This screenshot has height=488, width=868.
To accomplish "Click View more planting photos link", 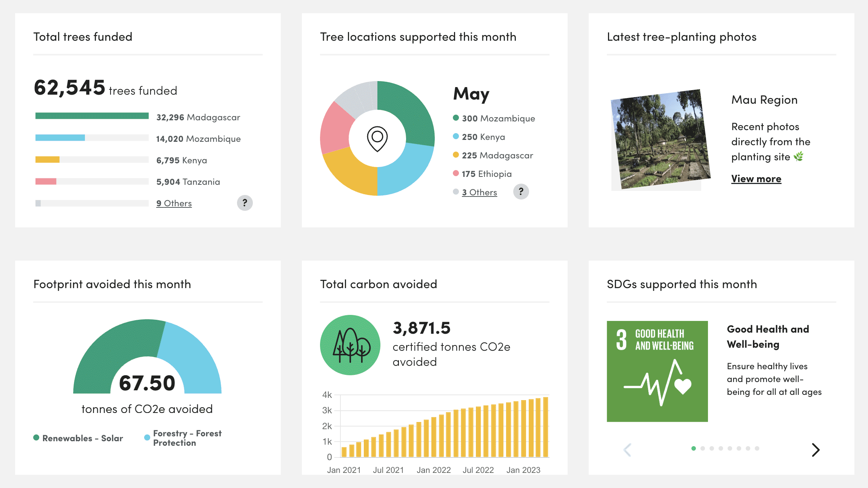I will pos(756,179).
